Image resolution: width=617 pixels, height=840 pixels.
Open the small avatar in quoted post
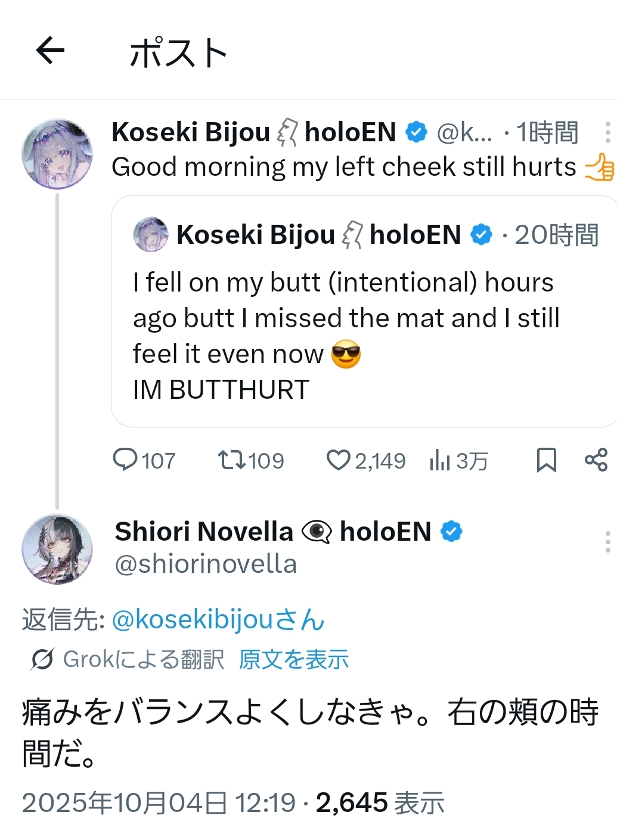[150, 234]
